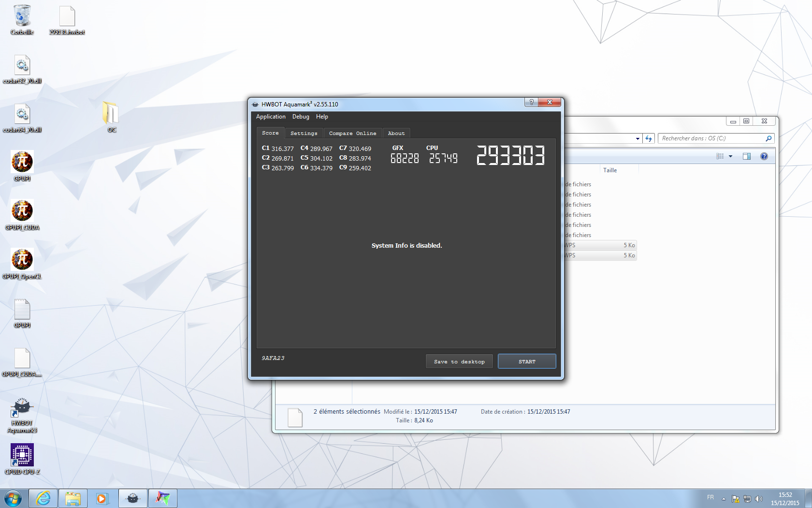The height and width of the screenshot is (508, 812).
Task: Open the Help menu in Aquamark
Action: (x=322, y=117)
